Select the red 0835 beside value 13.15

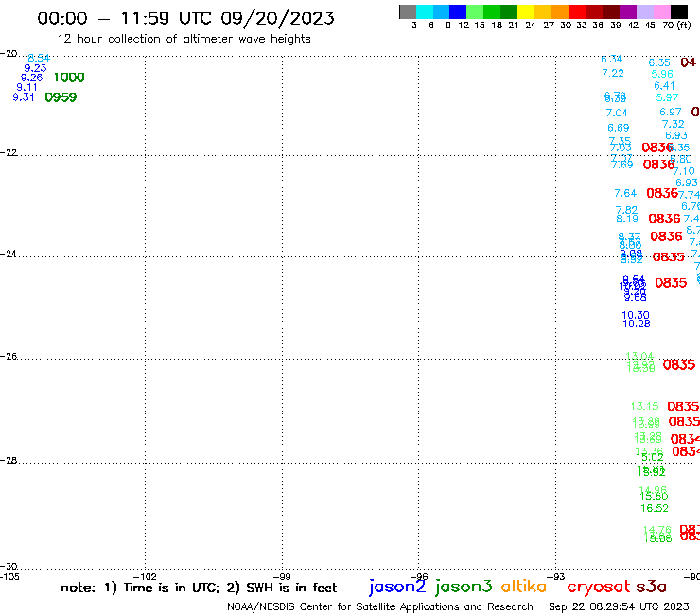[x=683, y=407]
